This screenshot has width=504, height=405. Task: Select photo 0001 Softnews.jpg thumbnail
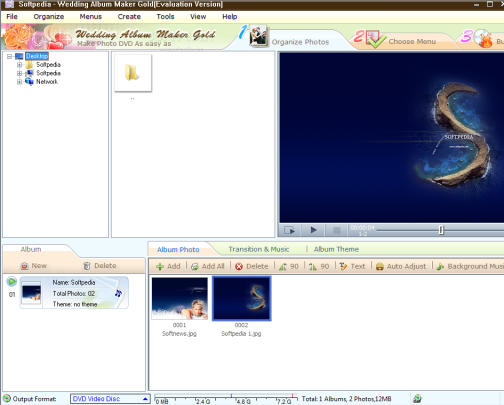(x=179, y=298)
